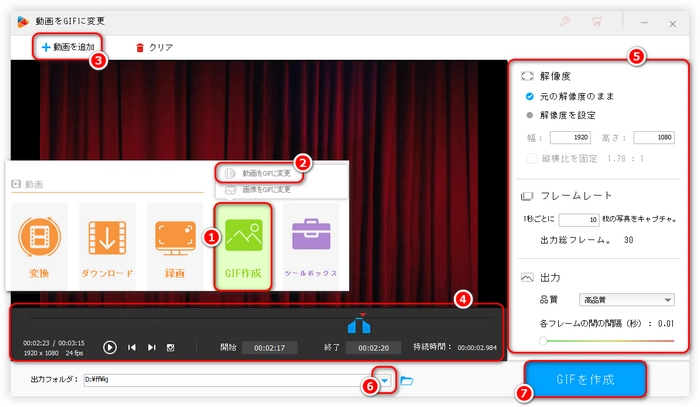Toggle the 縦横比を固定 checkbox
Image resolution: width=700 pixels, height=407 pixels.
(530, 157)
